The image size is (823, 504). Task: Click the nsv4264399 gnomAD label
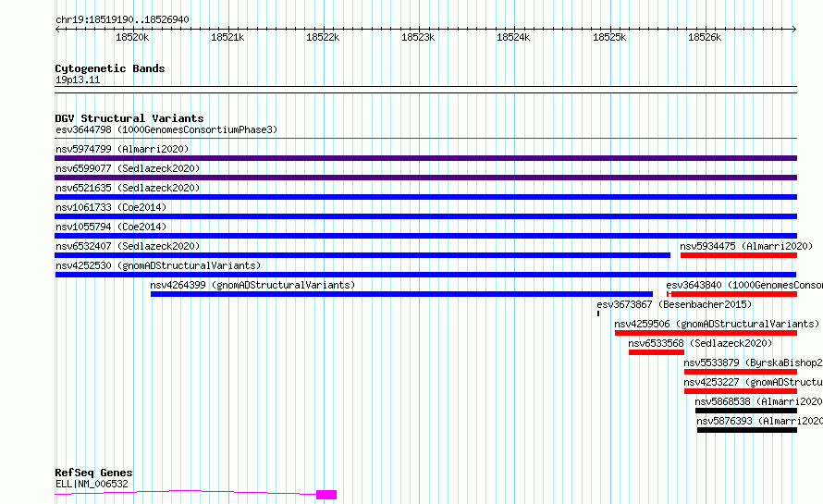[252, 285]
